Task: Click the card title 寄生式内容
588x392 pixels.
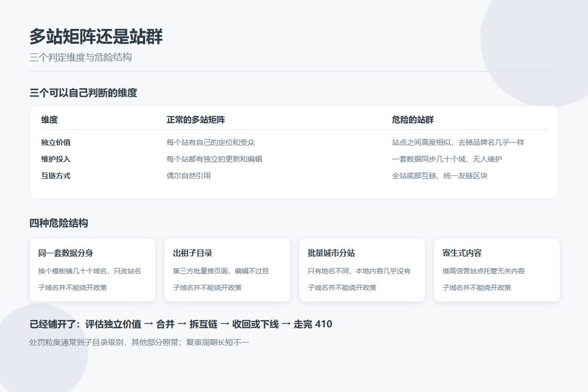Action: tap(462, 253)
